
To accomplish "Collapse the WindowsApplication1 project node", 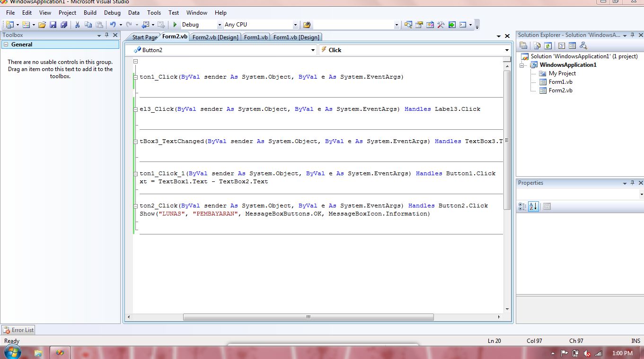I will pyautogui.click(x=522, y=65).
